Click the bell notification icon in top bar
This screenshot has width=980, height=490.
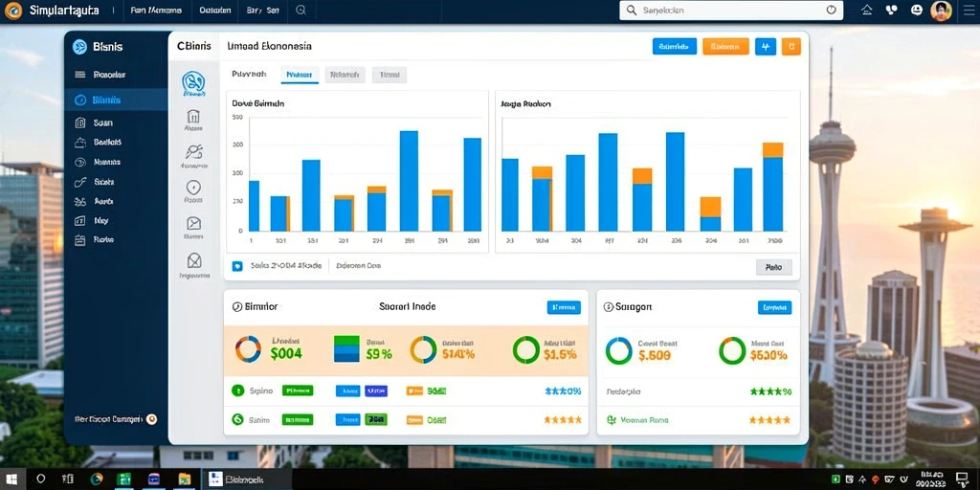tap(866, 10)
